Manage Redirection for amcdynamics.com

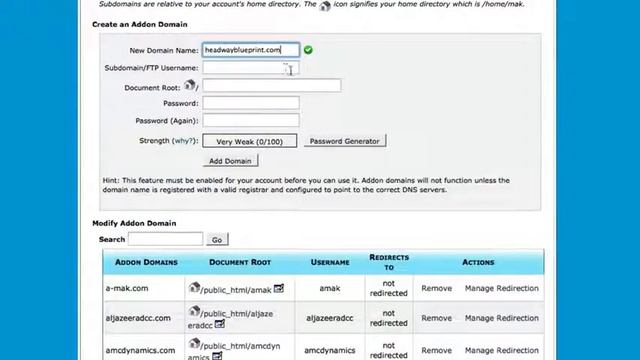(x=502, y=350)
